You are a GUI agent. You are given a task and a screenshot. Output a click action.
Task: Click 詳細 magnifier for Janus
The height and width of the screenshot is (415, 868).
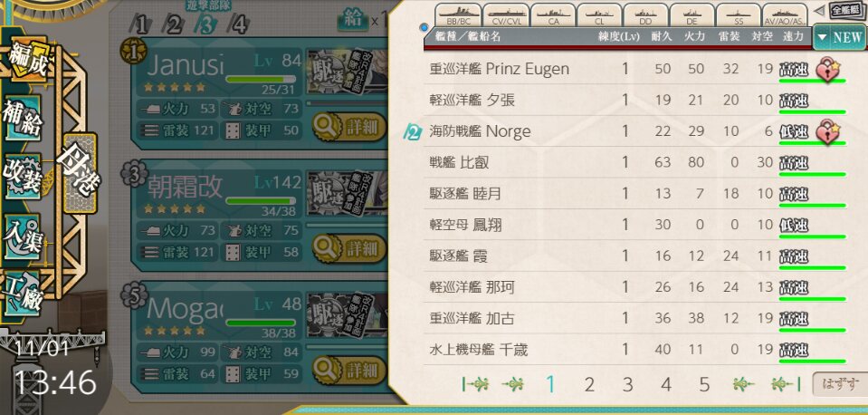click(348, 128)
